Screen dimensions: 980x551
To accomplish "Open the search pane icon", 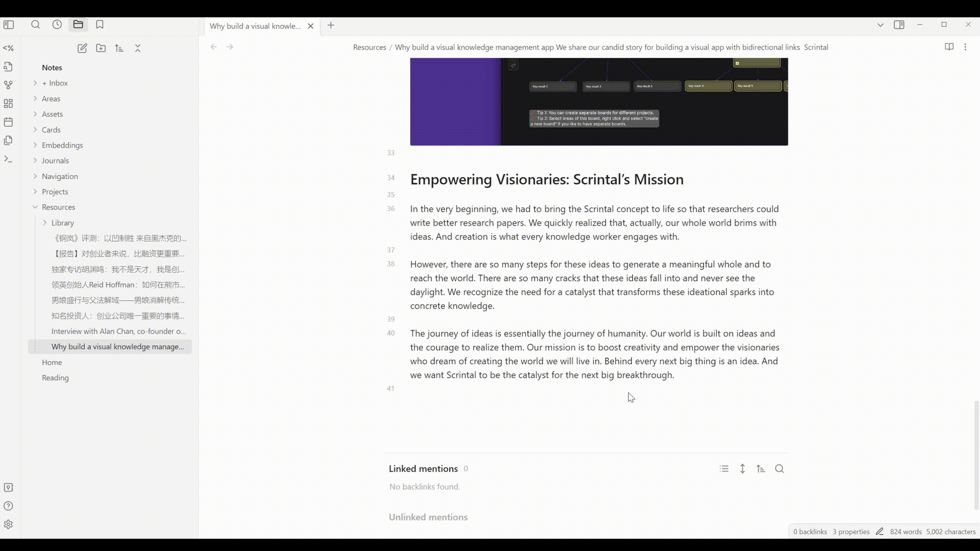I will pos(35,25).
